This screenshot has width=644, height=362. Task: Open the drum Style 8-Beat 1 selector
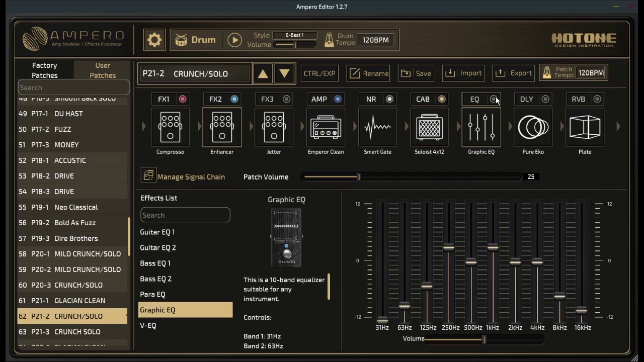pos(295,35)
